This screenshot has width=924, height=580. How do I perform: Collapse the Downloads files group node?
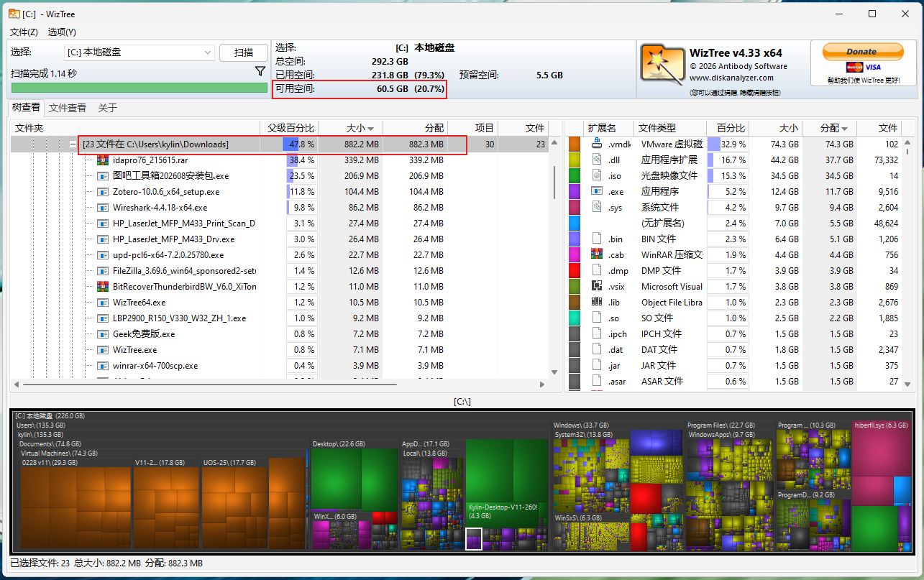pyautogui.click(x=73, y=144)
